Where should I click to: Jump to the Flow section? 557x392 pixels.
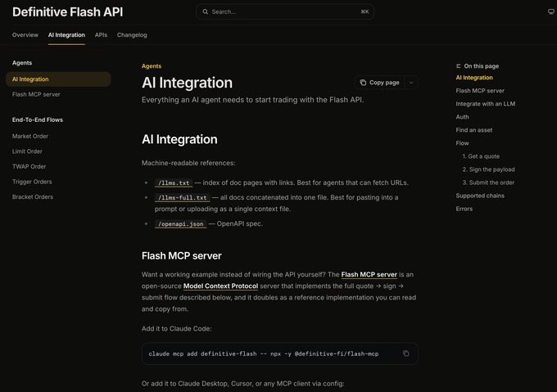pyautogui.click(x=462, y=143)
